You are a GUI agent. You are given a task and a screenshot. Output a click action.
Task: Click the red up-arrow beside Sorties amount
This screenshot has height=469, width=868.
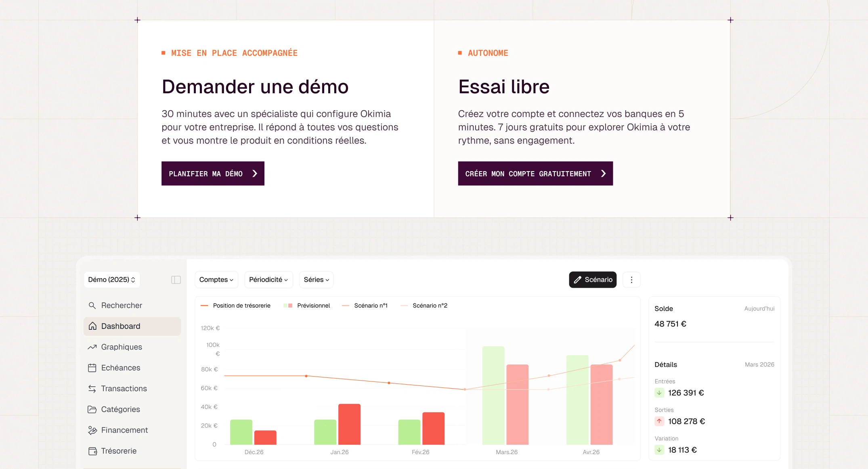pyautogui.click(x=659, y=421)
